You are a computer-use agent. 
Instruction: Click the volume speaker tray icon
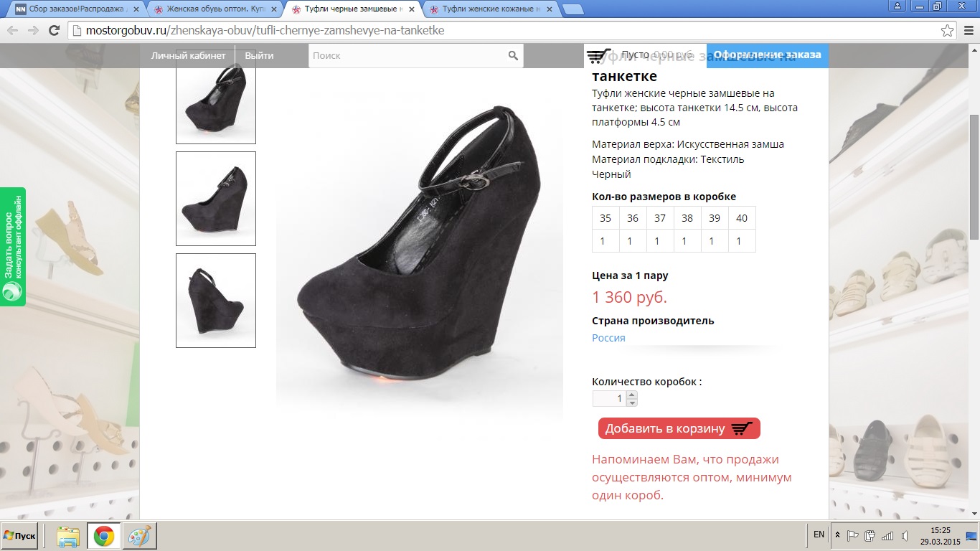[905, 535]
